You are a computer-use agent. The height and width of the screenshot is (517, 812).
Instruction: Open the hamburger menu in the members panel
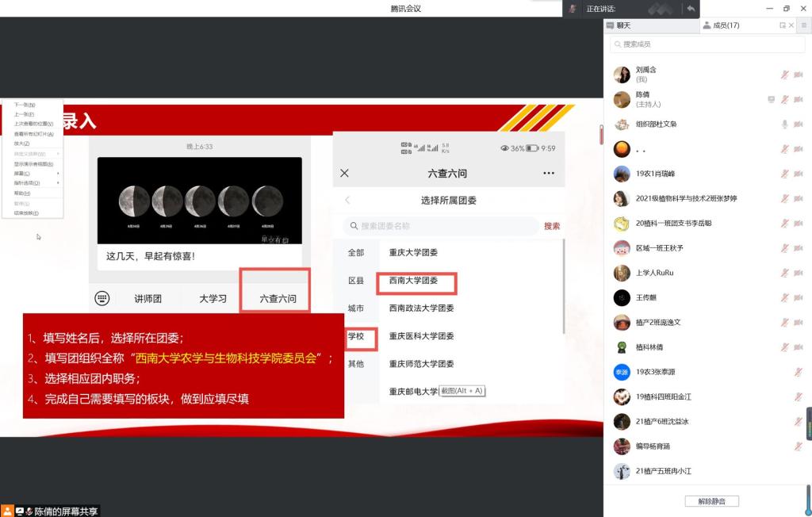[803, 26]
